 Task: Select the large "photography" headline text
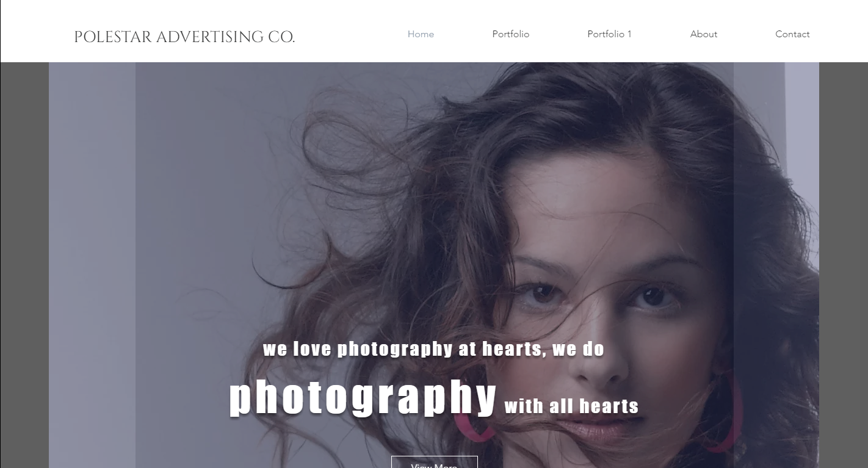pyautogui.click(x=363, y=398)
